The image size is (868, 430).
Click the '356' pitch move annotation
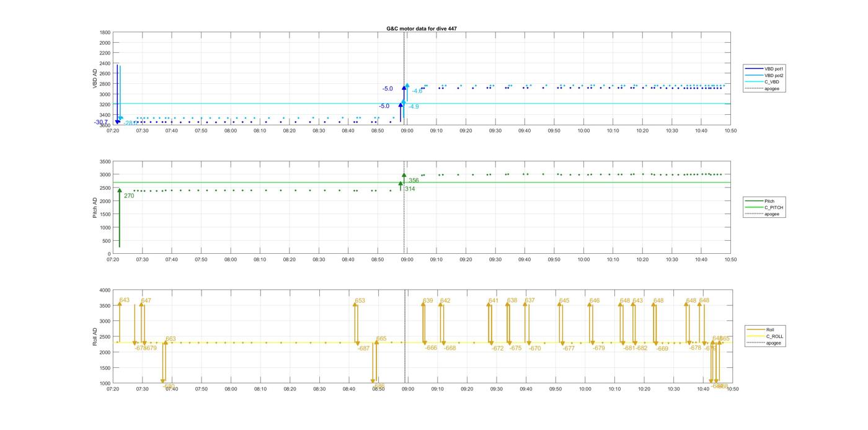414,181
